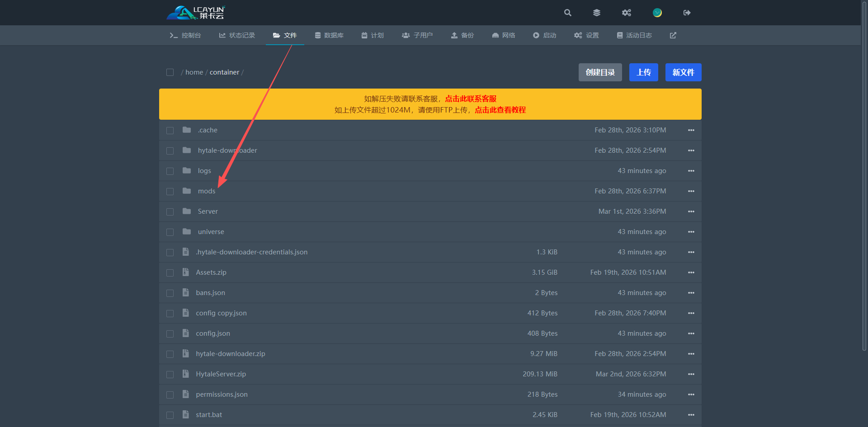Expand options menu for the Server folder
The image size is (868, 427).
click(x=691, y=211)
